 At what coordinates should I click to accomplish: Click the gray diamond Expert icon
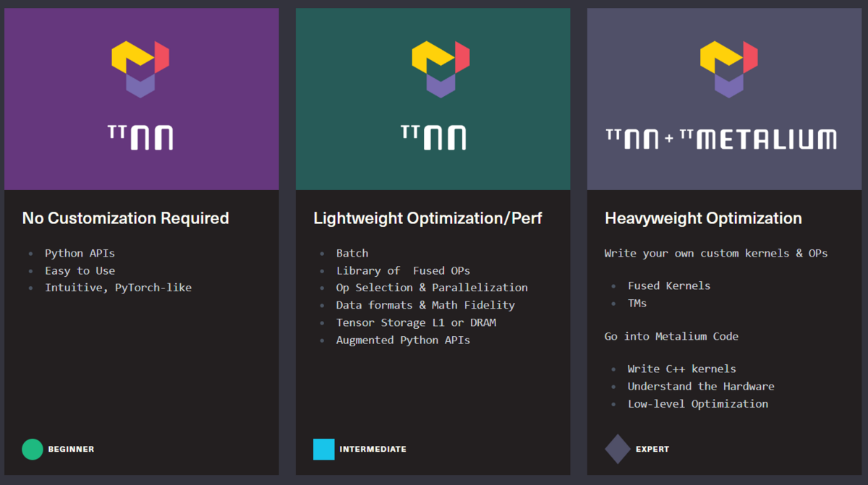pos(618,449)
